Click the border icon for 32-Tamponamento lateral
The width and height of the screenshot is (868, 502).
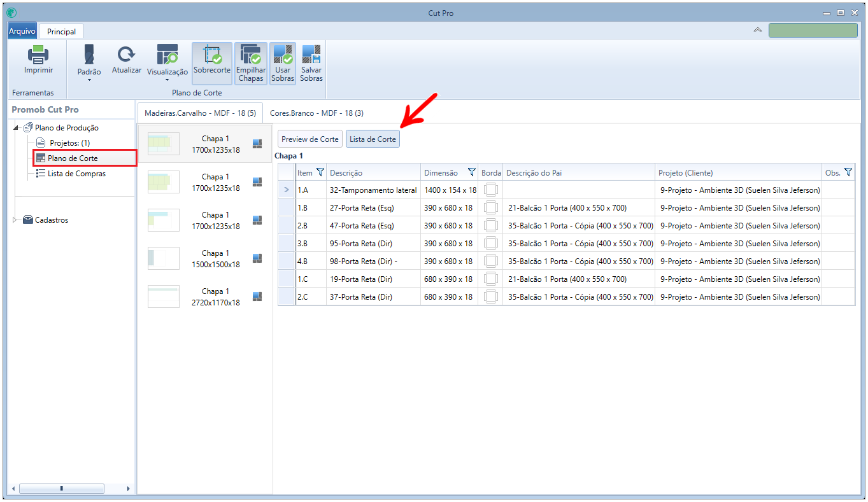pyautogui.click(x=490, y=190)
